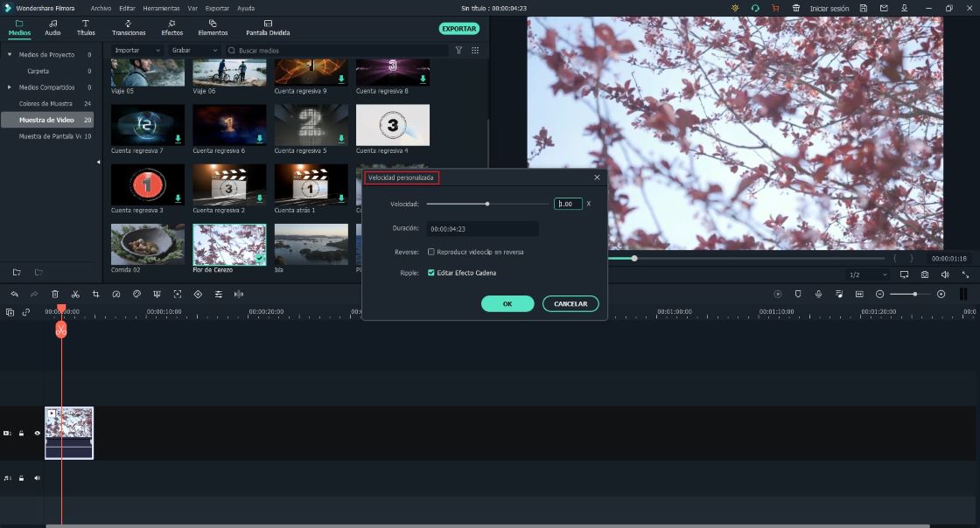This screenshot has height=528, width=980.
Task: Click the green EXPORTAR button
Action: 459,29
